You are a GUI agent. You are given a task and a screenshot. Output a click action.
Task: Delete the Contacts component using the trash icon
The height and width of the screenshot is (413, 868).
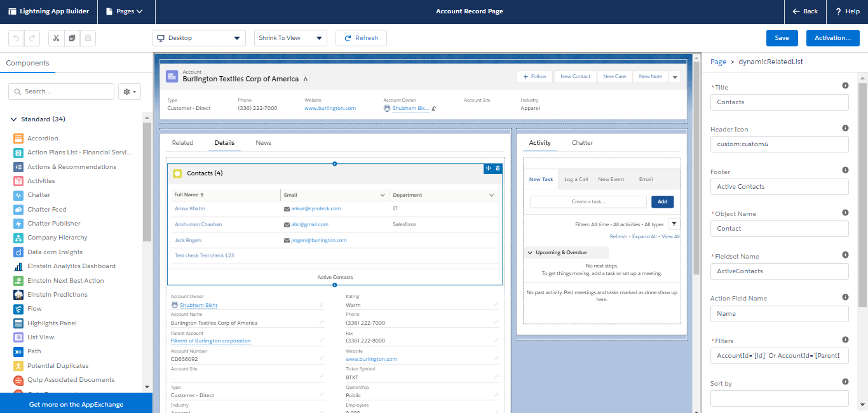[x=498, y=169]
